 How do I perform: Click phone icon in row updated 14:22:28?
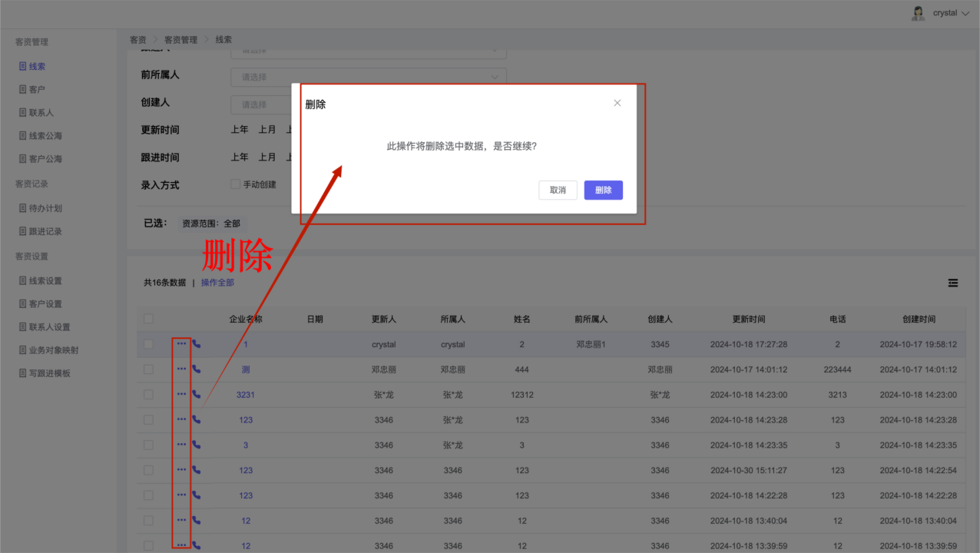[x=197, y=495]
